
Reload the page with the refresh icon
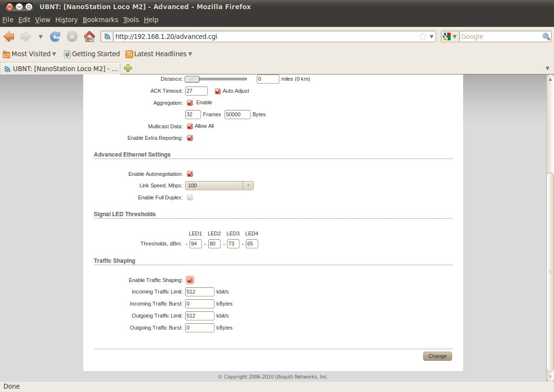tap(55, 37)
